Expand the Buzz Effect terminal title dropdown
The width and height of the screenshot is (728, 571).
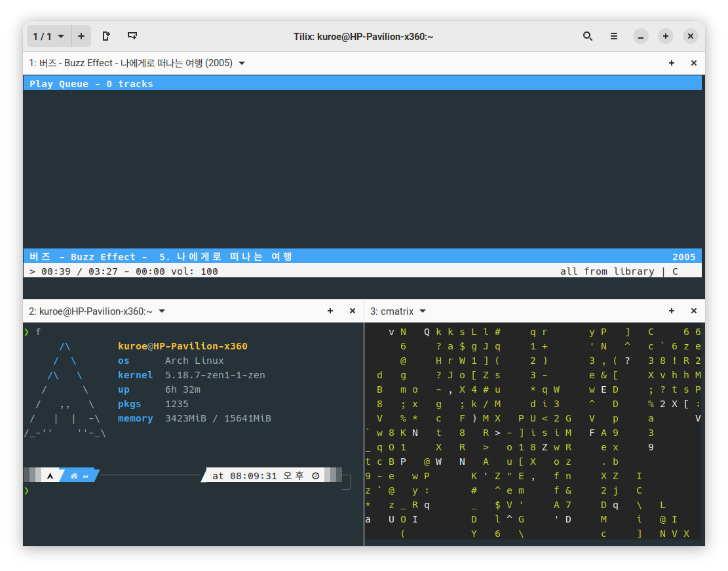coord(242,64)
